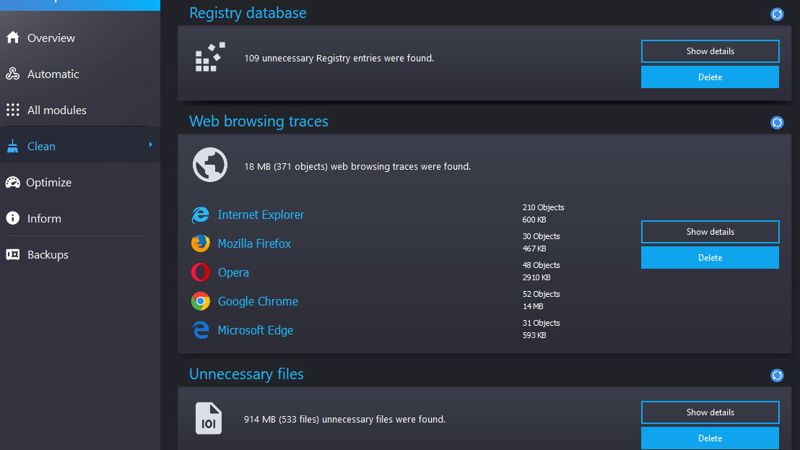Click the Unnecessary files heading
The image size is (800, 450).
[246, 374]
